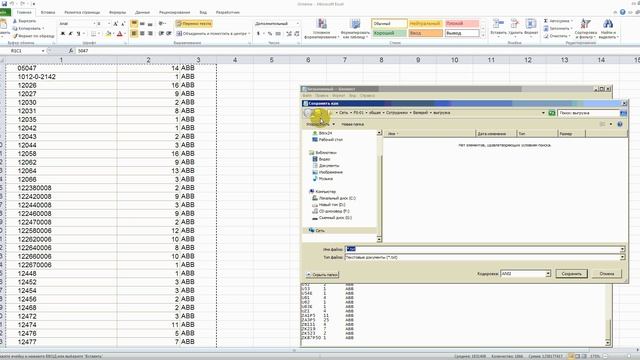The image size is (640, 360).
Task: Click the AutoSum (Автосумма) sigma icon
Action: (x=546, y=21)
